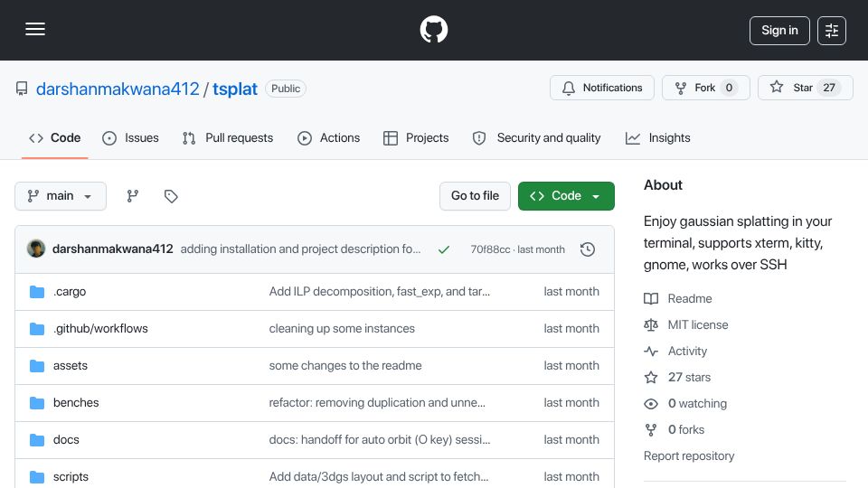View the Security and quality tab
Image resolution: width=868 pixels, height=488 pixels.
coord(536,137)
